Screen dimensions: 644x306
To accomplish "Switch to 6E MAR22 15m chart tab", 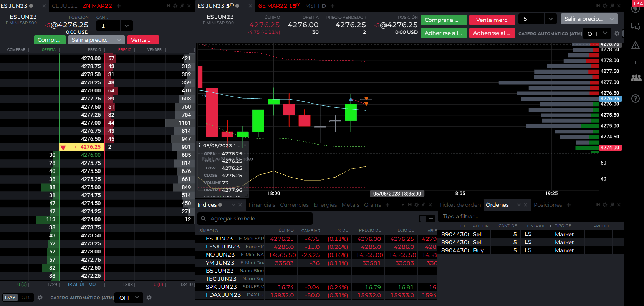I will [x=279, y=6].
